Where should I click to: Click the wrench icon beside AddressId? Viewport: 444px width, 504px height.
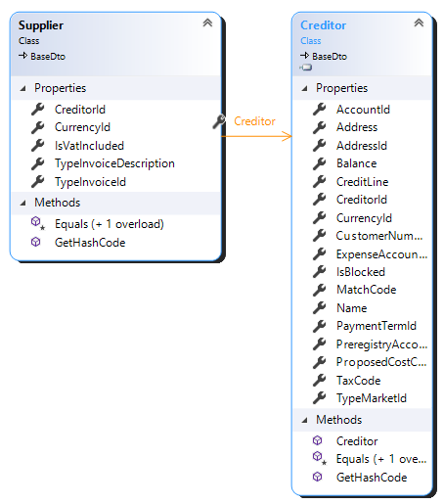point(320,146)
